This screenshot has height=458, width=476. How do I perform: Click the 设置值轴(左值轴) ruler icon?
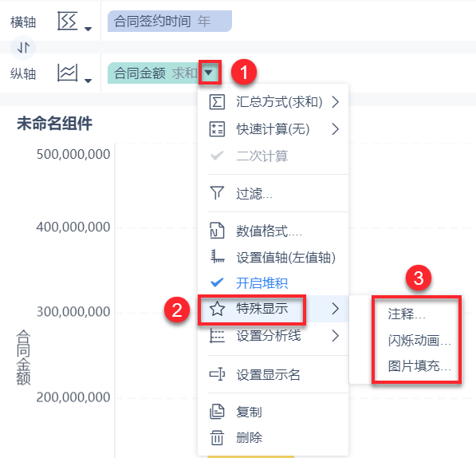click(217, 257)
